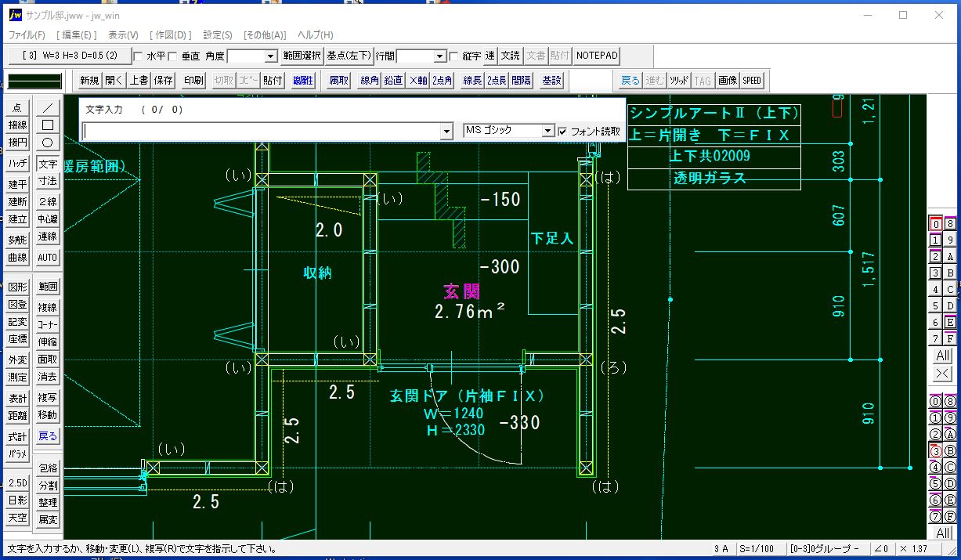
Task: Choose the 面取 chamfer tool
Action: pos(48,359)
